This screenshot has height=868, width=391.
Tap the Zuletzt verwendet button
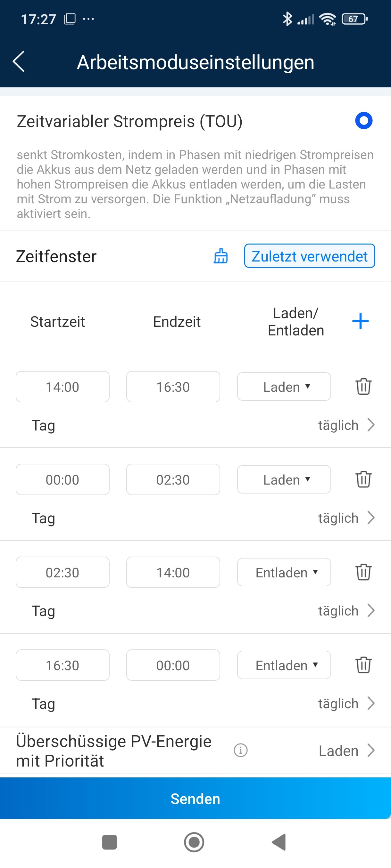point(309,256)
